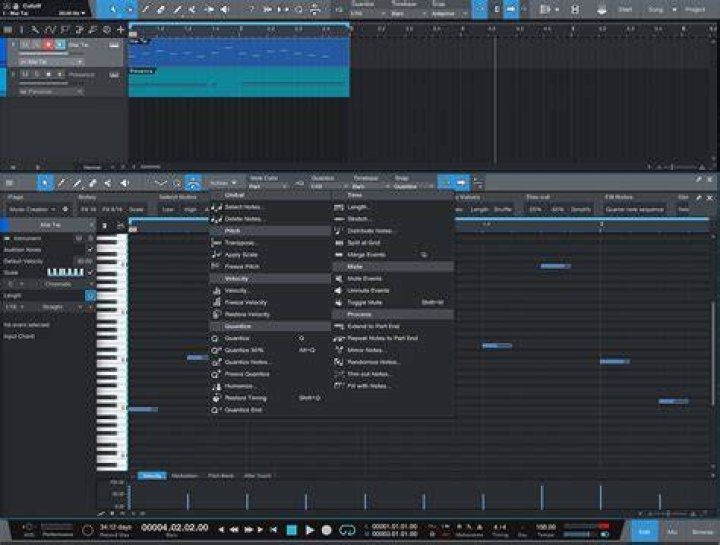The image size is (720, 545).
Task: Select the Paint tool in the top arrange toolbar
Action: click(x=177, y=9)
